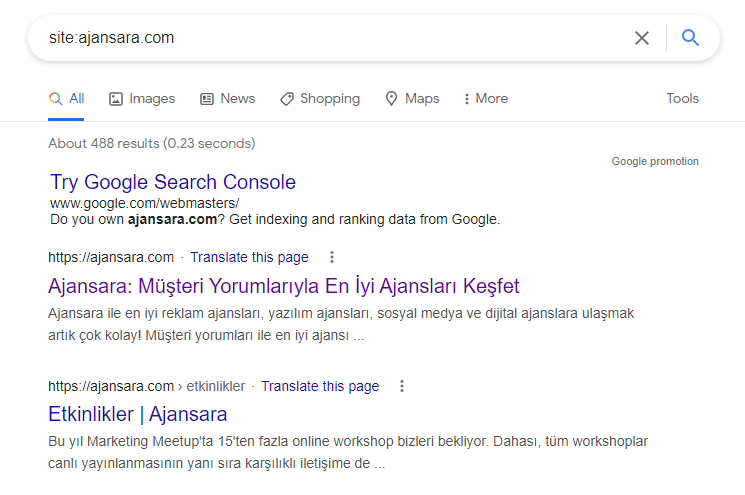Translate the ajansara.com homepage result
Image resolution: width=745 pixels, height=495 pixels.
click(x=249, y=257)
